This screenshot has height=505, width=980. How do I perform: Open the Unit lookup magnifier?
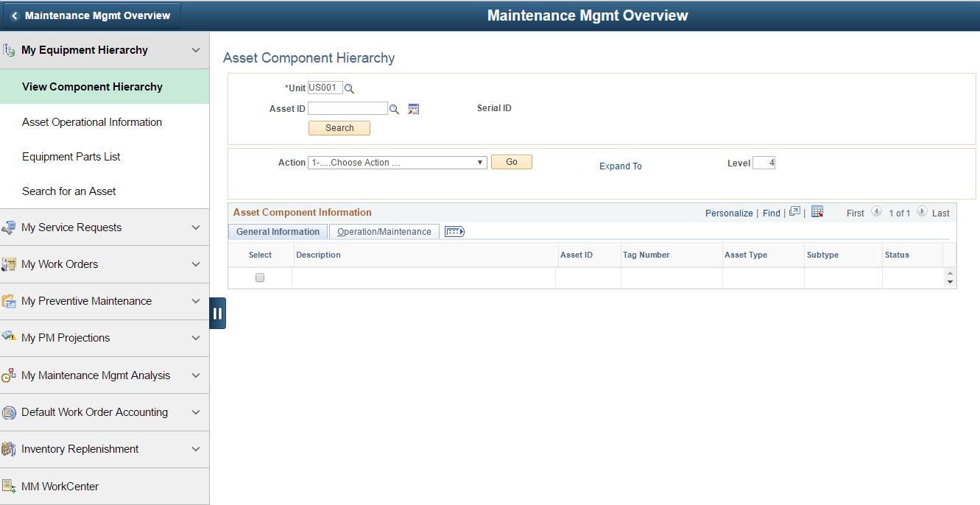349,88
